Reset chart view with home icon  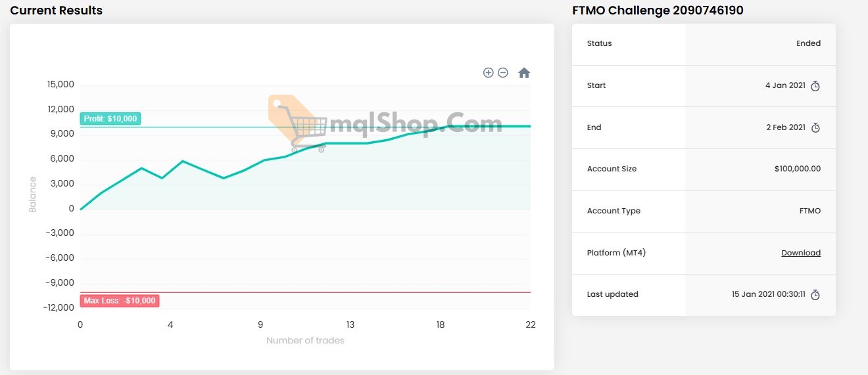(524, 73)
